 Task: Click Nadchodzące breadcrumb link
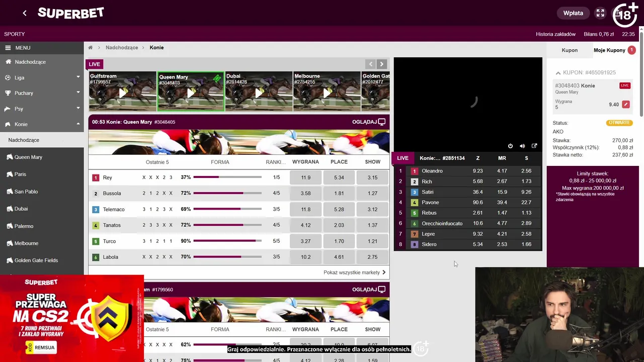(x=122, y=47)
